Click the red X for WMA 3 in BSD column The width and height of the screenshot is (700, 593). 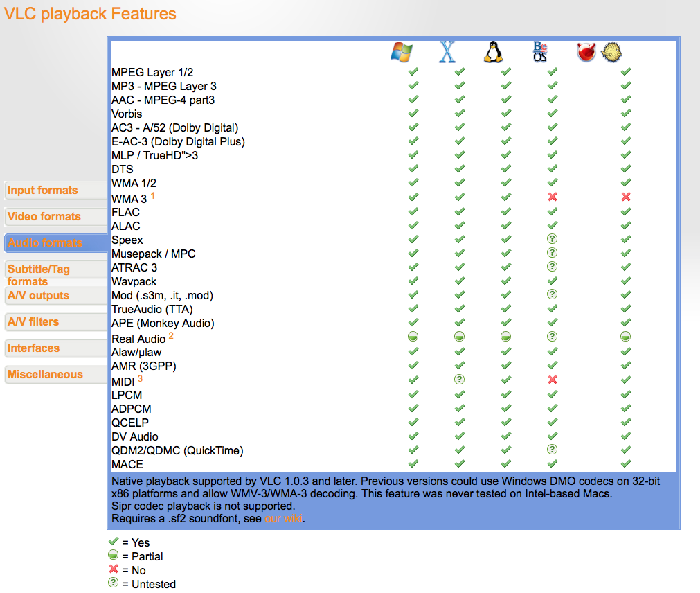[x=626, y=197]
